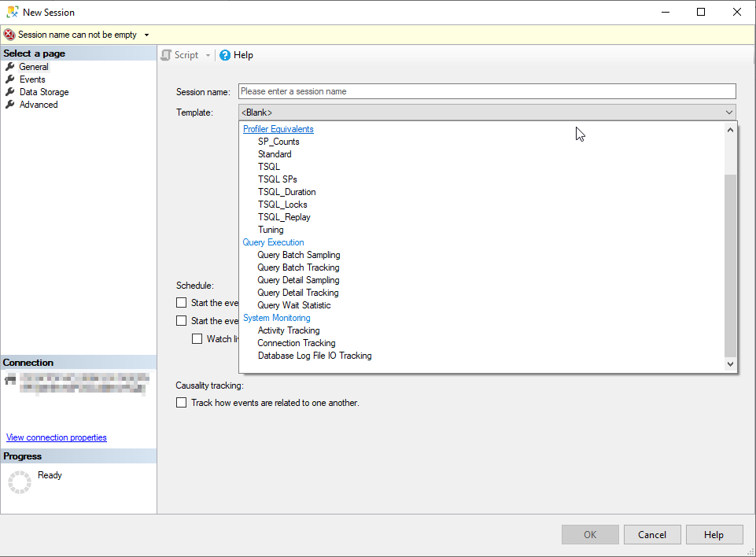Click the wrench icon beside Events page
756x557 pixels.
point(10,79)
